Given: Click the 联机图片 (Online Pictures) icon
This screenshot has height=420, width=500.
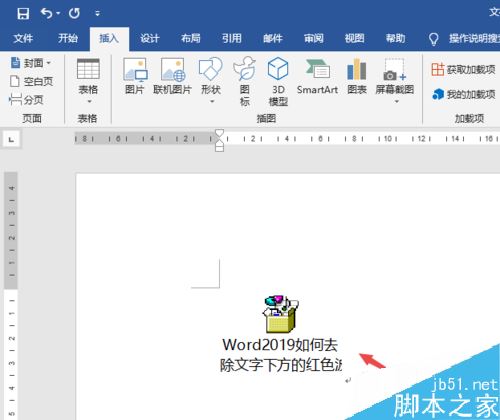Looking at the screenshot, I should tap(173, 69).
